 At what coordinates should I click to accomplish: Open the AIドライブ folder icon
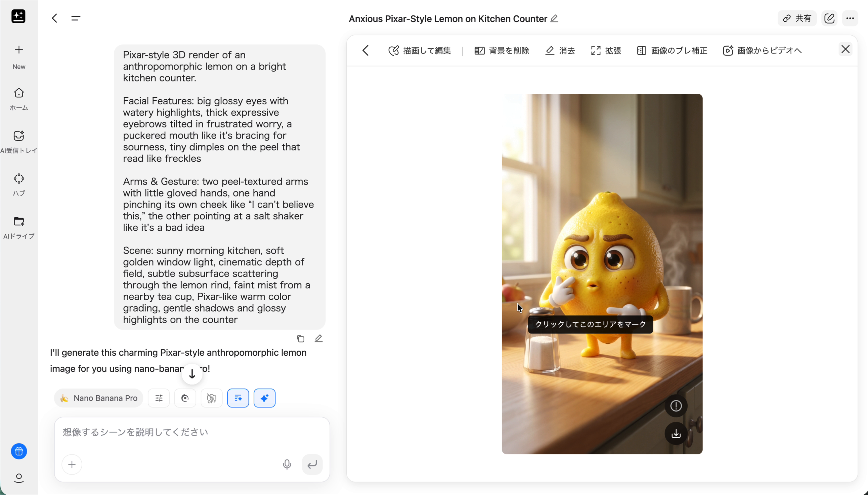point(19,222)
